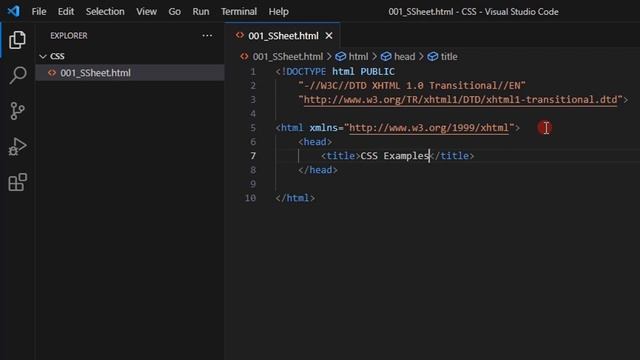Open the Terminal menu
This screenshot has height=360, width=640.
(239, 11)
